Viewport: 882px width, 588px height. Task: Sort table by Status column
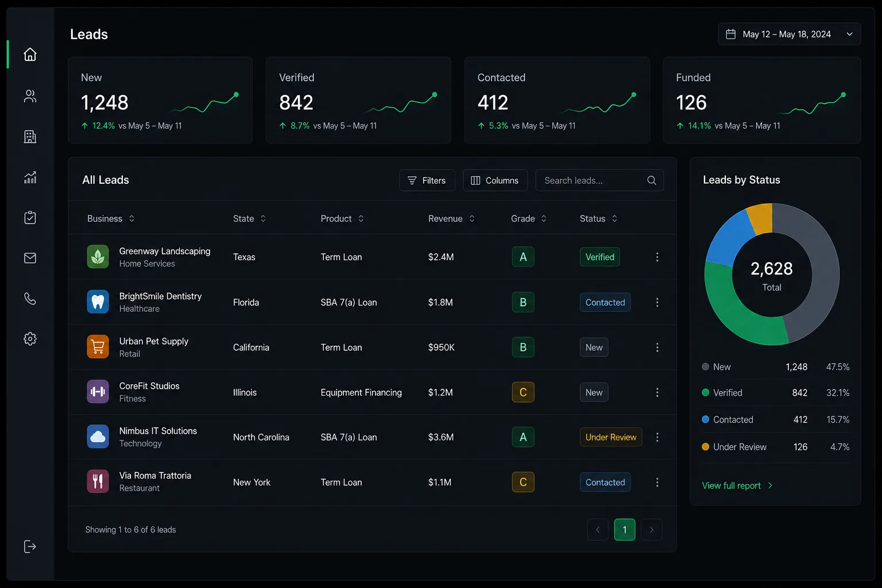598,219
